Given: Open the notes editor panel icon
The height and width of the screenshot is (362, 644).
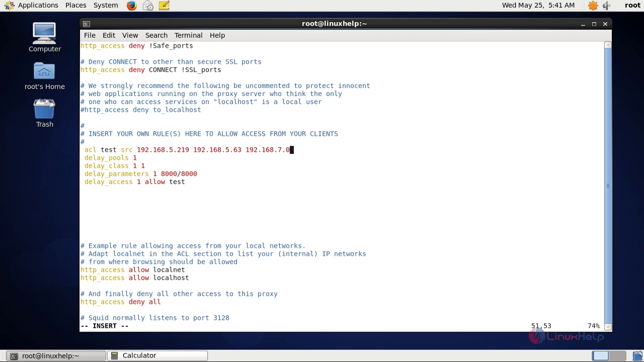Looking at the screenshot, I should click(164, 6).
